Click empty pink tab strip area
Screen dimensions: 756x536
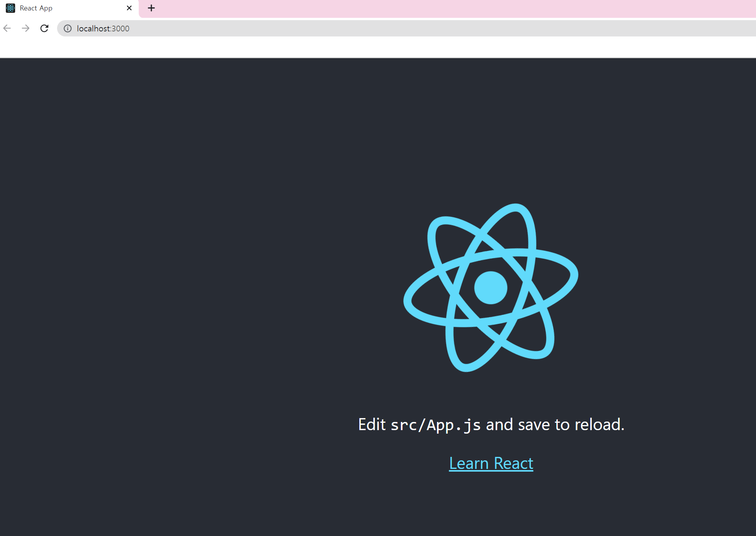[x=427, y=8]
